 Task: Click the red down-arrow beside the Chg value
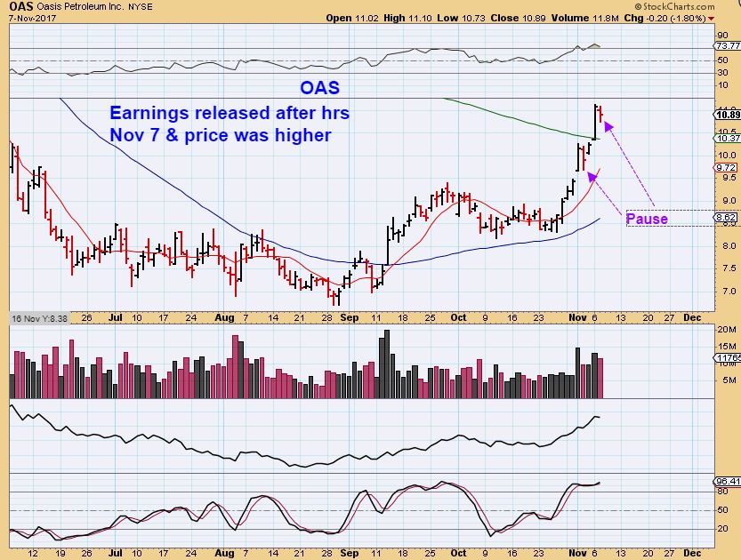click(x=712, y=19)
